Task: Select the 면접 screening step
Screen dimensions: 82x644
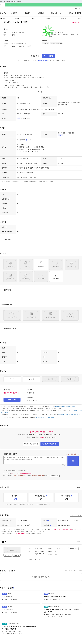Action: pyautogui.click(x=32, y=379)
